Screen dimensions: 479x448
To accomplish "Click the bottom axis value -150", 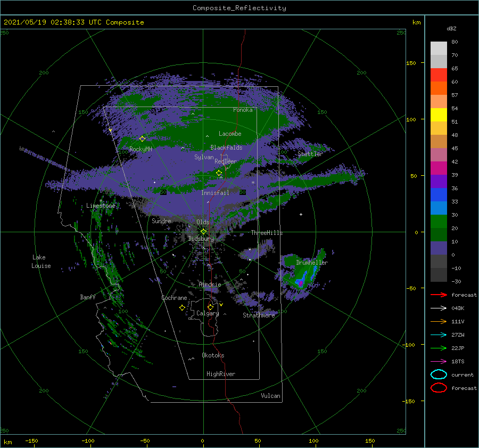I will pyautogui.click(x=31, y=441).
